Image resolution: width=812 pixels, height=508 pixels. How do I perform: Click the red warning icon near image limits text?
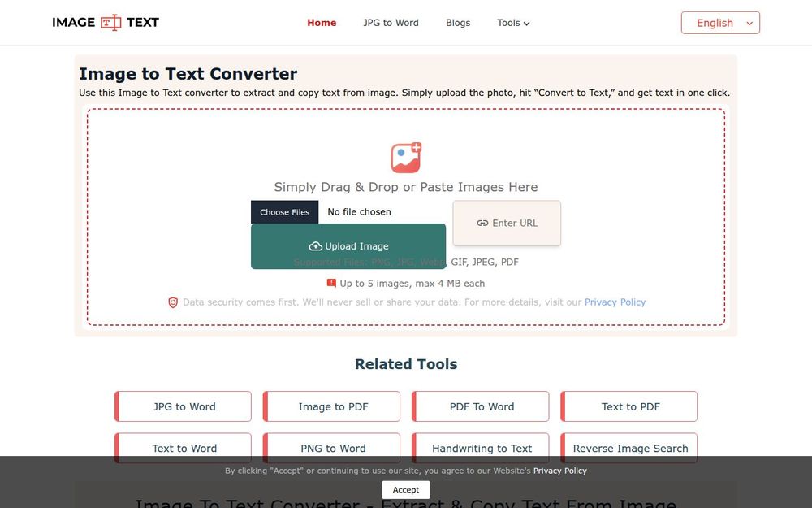(x=332, y=283)
